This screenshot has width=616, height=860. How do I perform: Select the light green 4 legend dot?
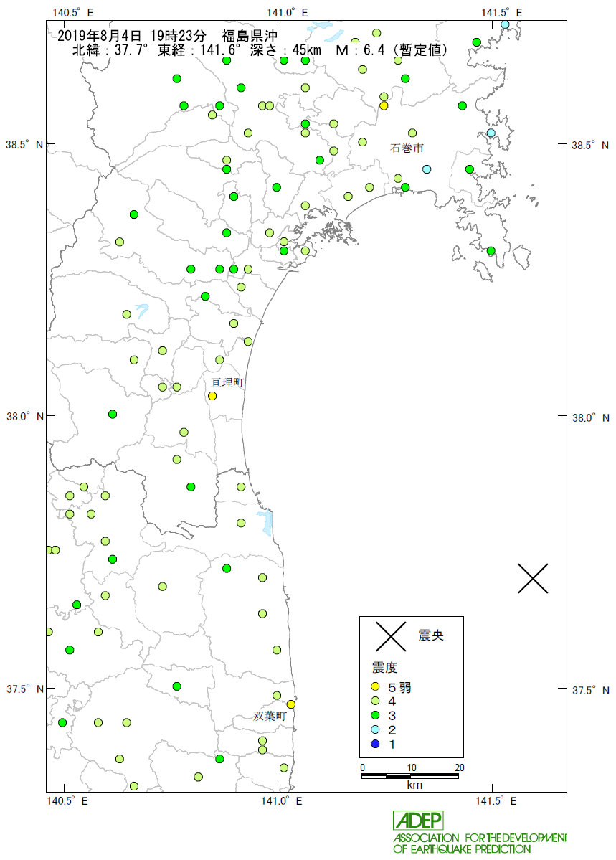[x=375, y=701]
